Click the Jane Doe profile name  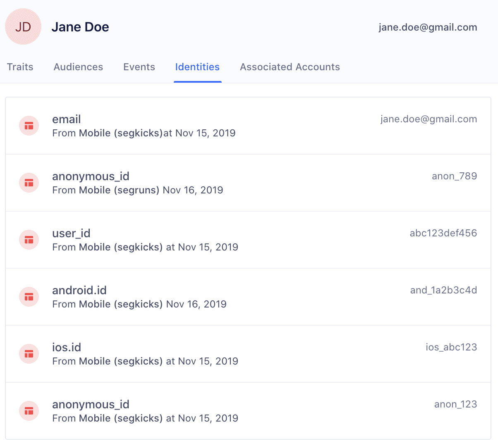pyautogui.click(x=80, y=26)
